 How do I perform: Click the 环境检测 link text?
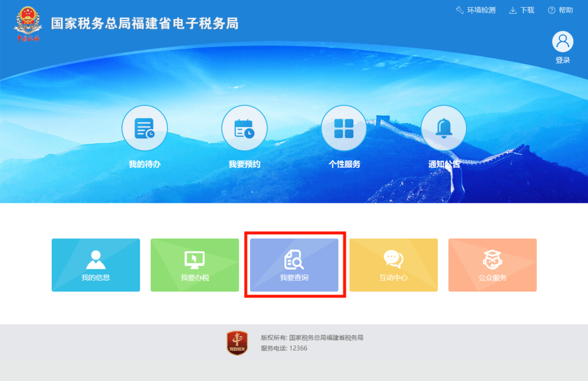coord(481,10)
